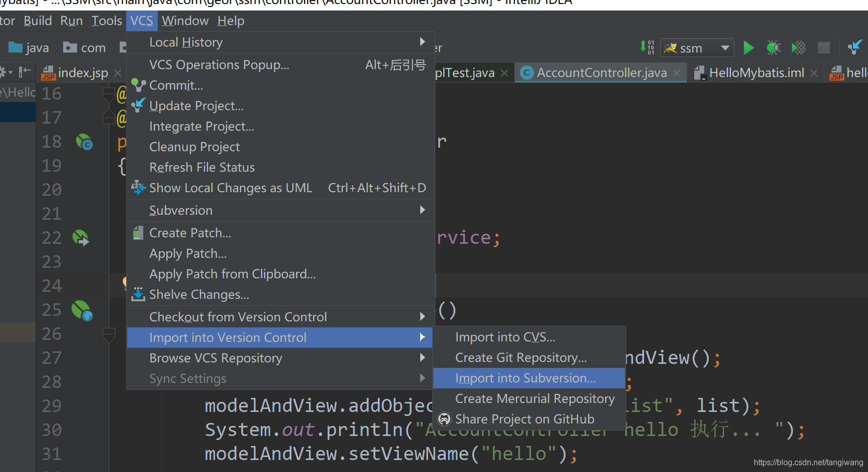Screen dimensions: 868x472
Task: Run with coverage icon in toolbar
Action: (798, 48)
